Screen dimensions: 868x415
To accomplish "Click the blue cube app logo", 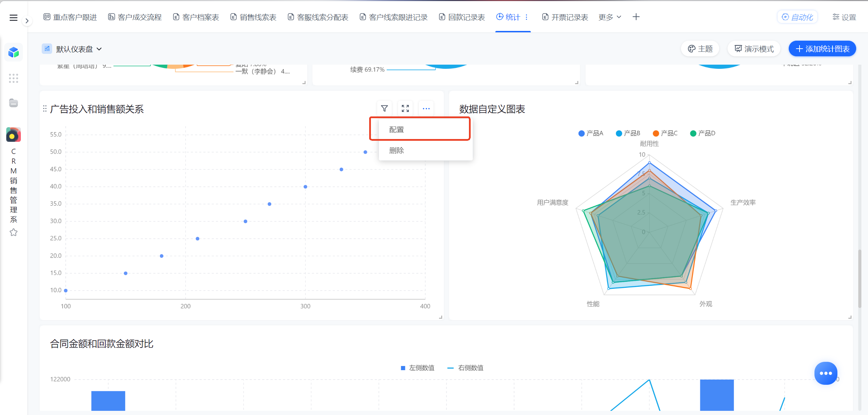I will coord(14,52).
